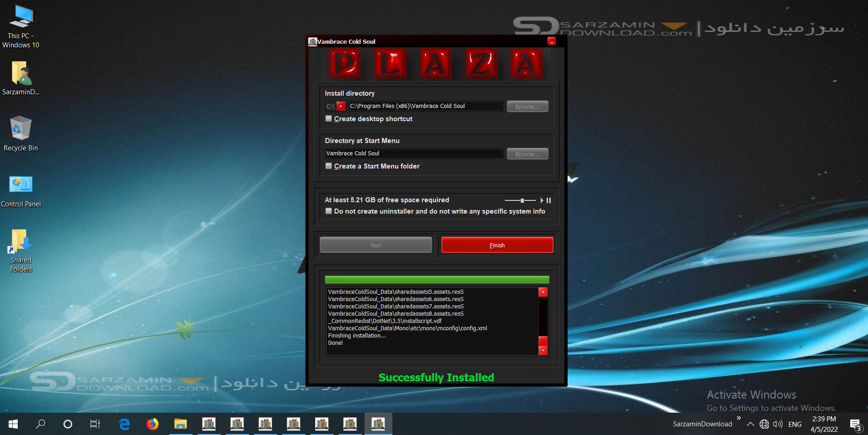This screenshot has width=868, height=435.
Task: Launch Microsoft Edge from taskbar
Action: (x=124, y=424)
